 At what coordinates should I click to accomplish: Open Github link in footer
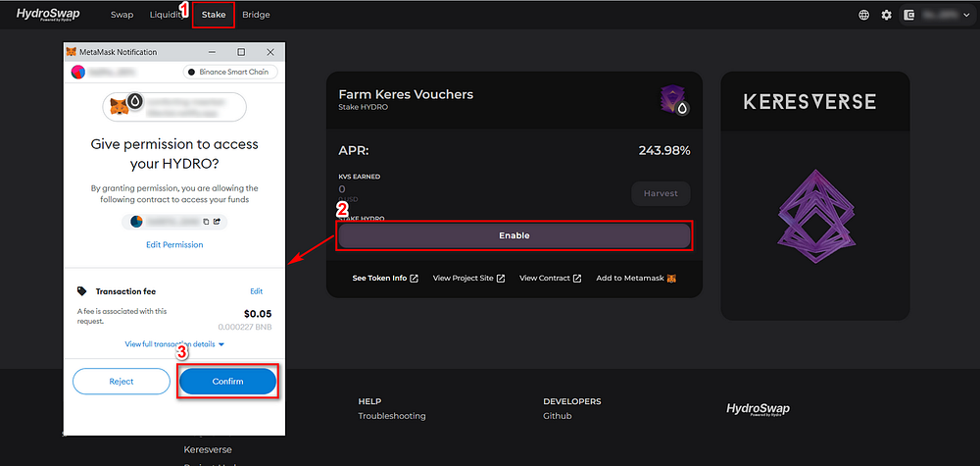[x=558, y=416]
